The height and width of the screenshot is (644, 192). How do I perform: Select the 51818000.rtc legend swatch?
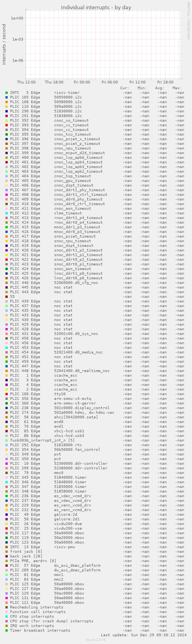click(7, 445)
